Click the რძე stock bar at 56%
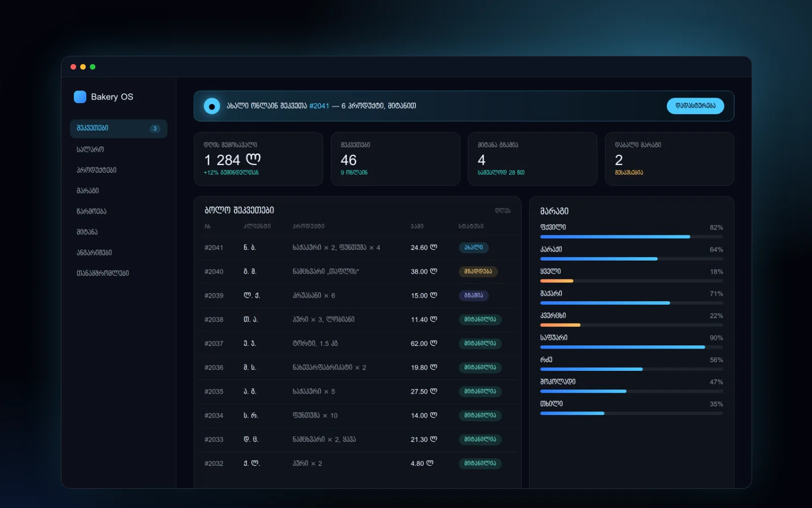The width and height of the screenshot is (812, 508). [632, 369]
